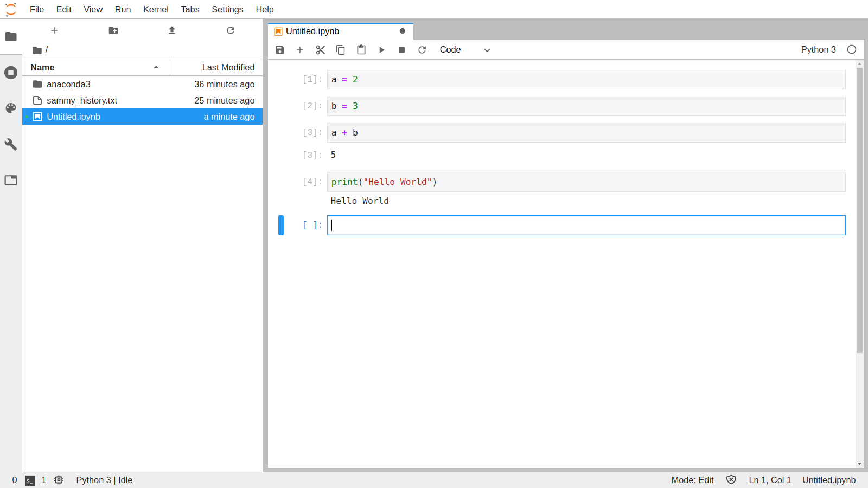Screen dimensions: 868x488
Task: Click the Upload Files icon
Action: tap(172, 30)
